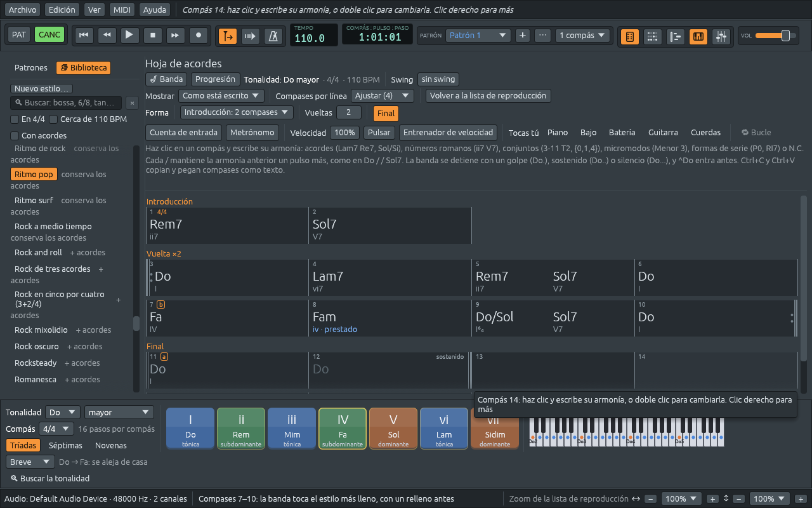
Task: Open the step grid view icon
Action: click(x=653, y=37)
